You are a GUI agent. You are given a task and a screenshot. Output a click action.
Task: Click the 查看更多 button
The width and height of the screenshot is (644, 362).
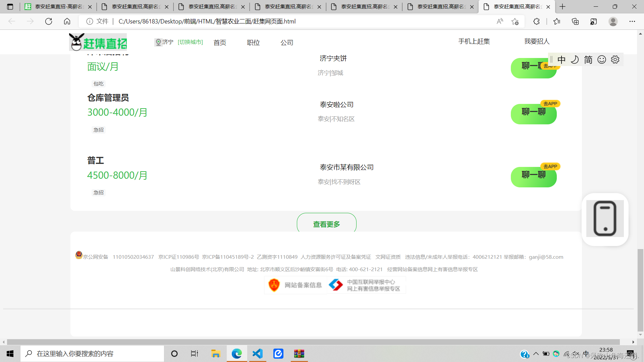pos(326,223)
